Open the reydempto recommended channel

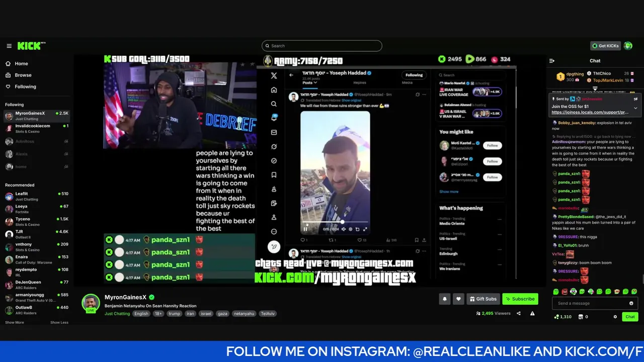pos(36,272)
